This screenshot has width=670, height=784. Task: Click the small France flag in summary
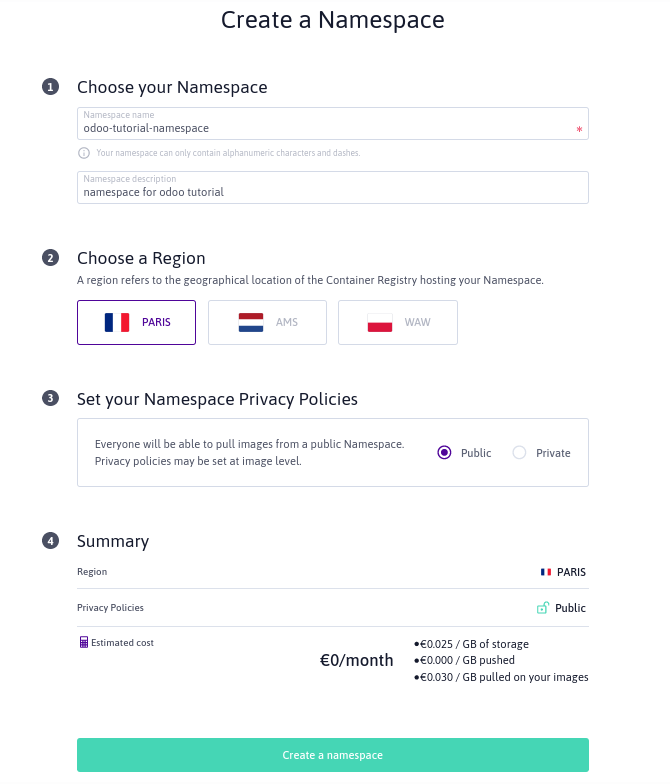(x=546, y=572)
